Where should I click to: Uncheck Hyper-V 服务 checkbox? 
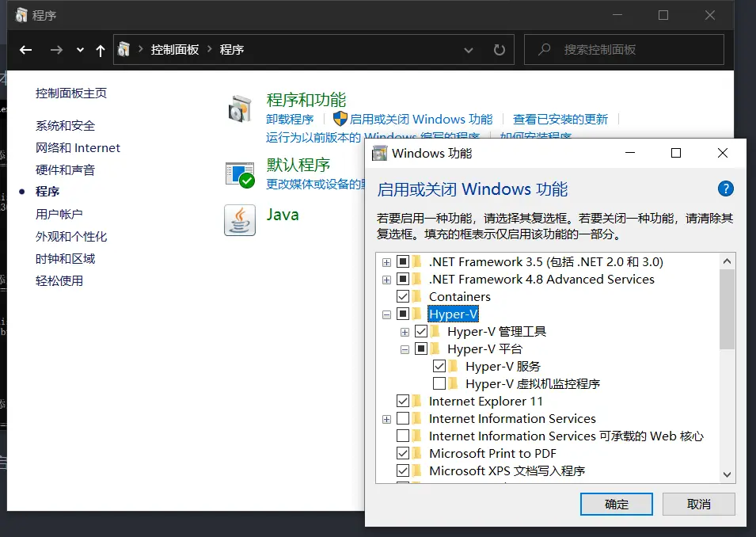tap(439, 366)
